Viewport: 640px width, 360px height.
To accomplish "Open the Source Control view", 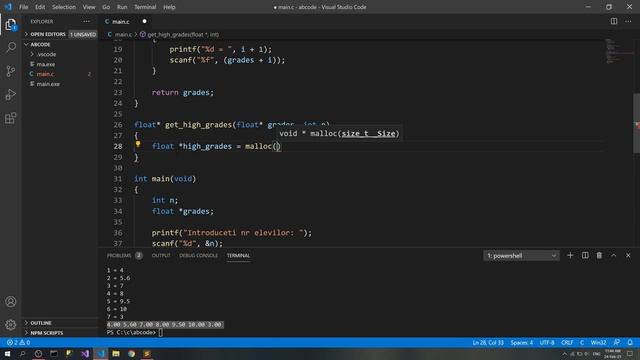I will click(11, 71).
